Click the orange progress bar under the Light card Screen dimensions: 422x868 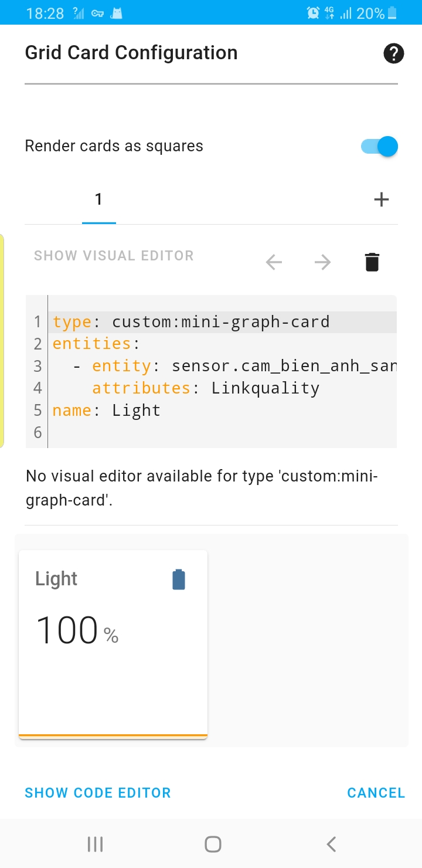(113, 734)
